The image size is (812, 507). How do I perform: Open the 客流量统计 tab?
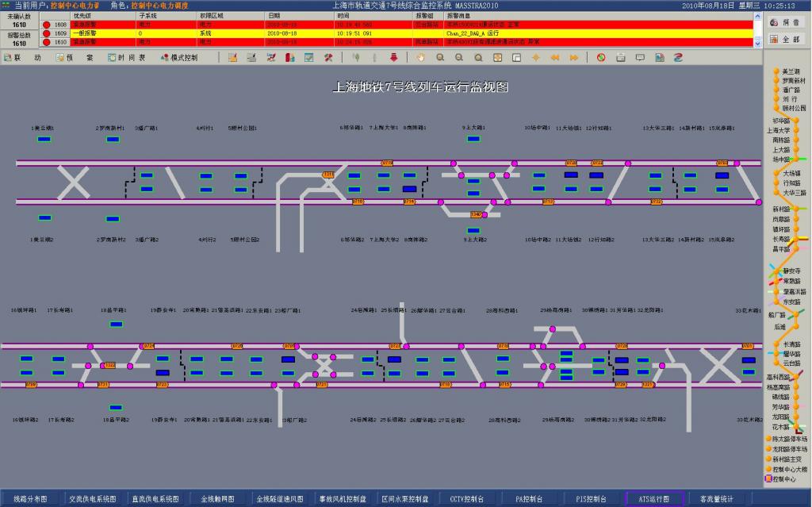[x=716, y=499]
